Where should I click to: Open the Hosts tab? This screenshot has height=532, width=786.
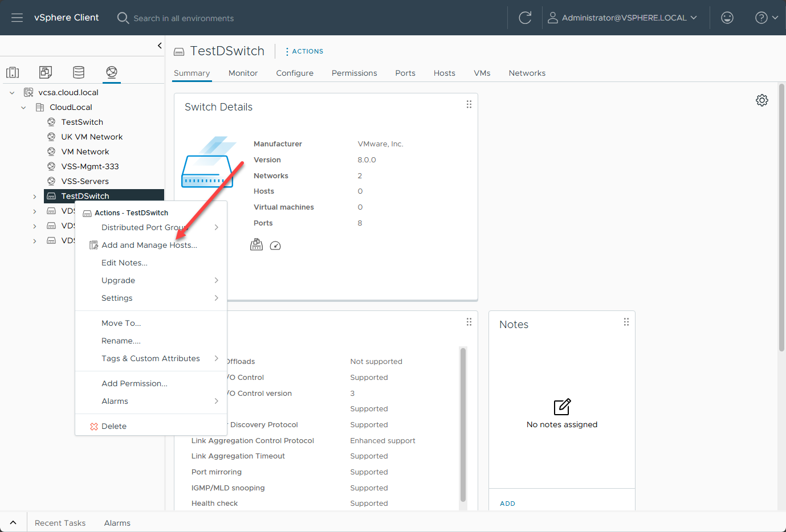pos(445,73)
